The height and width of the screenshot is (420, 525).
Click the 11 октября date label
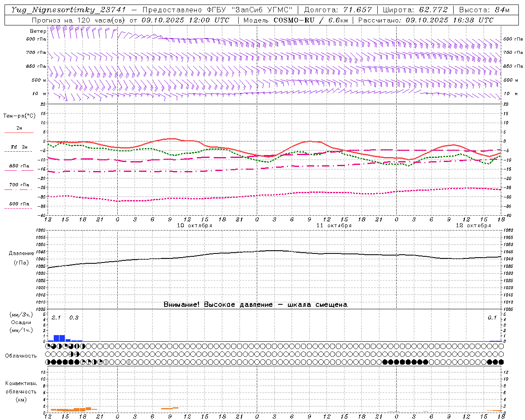coord(334,226)
